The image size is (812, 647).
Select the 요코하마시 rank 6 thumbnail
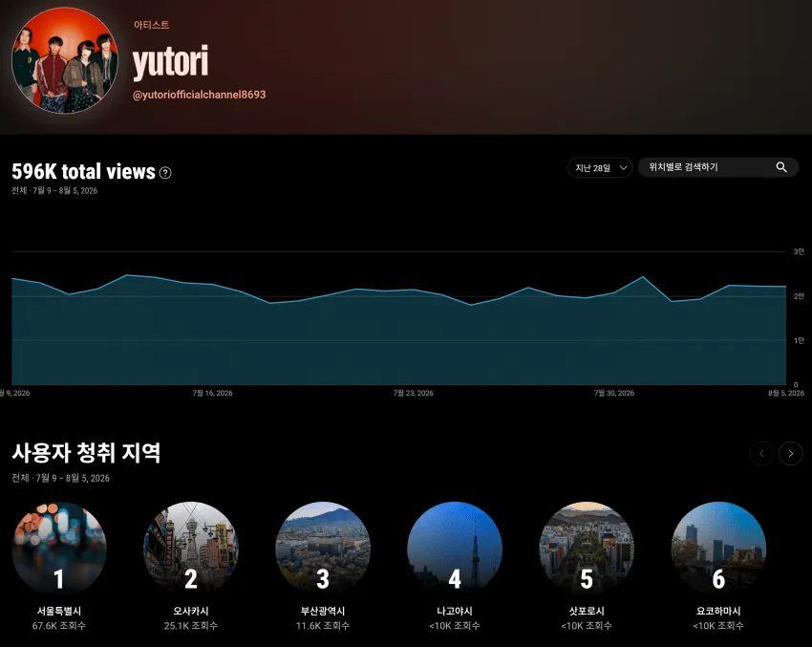(718, 548)
